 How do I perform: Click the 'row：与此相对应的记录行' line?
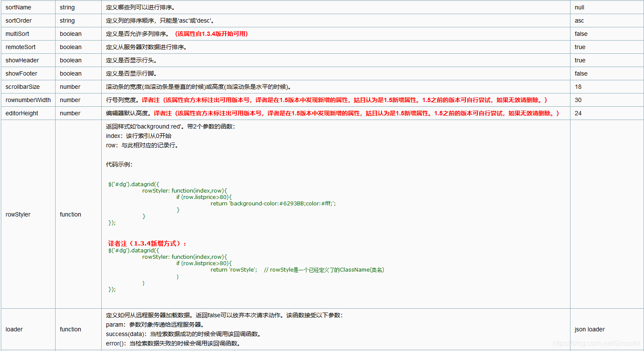tap(142, 145)
